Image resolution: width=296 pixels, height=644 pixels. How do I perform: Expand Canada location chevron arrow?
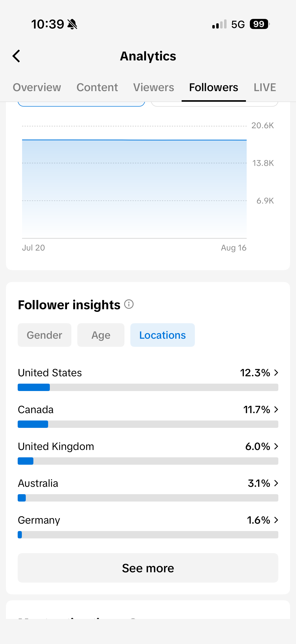276,409
